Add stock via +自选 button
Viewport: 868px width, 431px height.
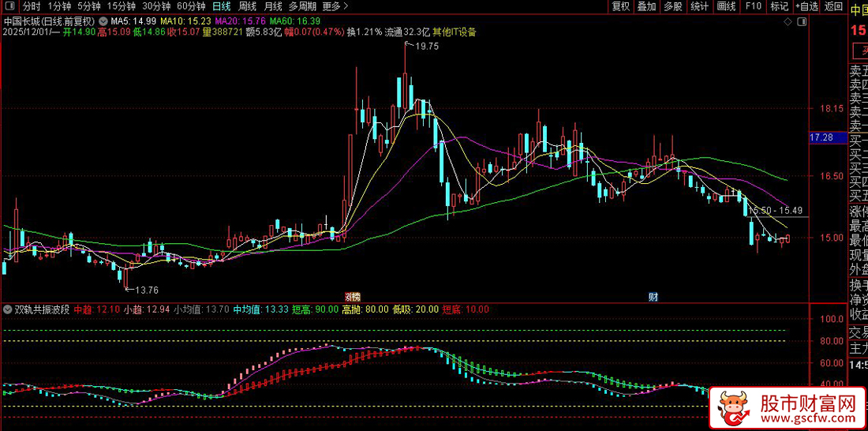tap(806, 7)
